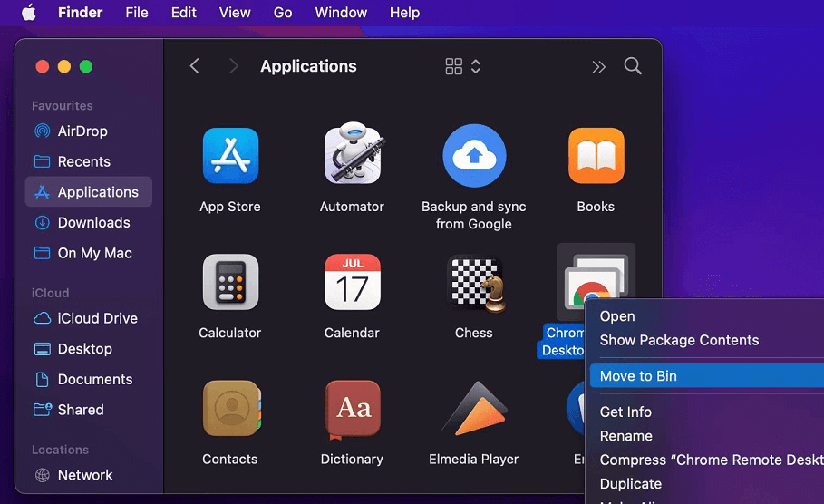The width and height of the screenshot is (824, 504).
Task: Select Backup and sync from Google icon
Action: (474, 156)
